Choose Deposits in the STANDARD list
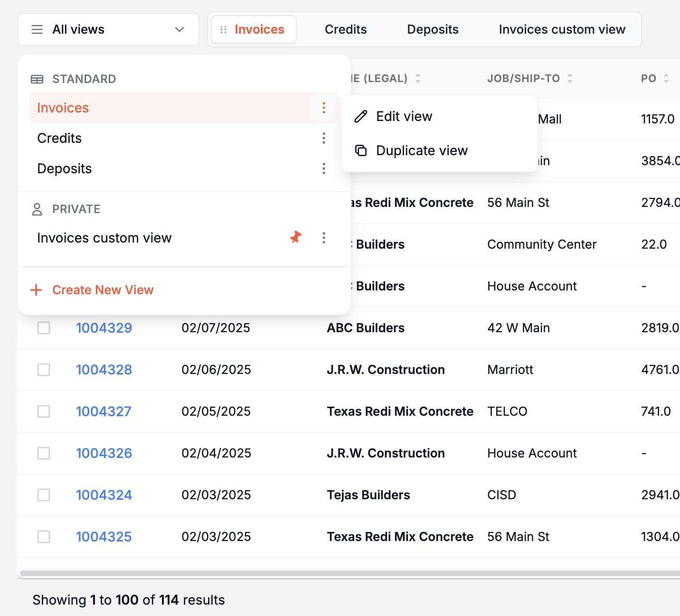Screen dimensions: 680x616 pyautogui.click(x=65, y=168)
